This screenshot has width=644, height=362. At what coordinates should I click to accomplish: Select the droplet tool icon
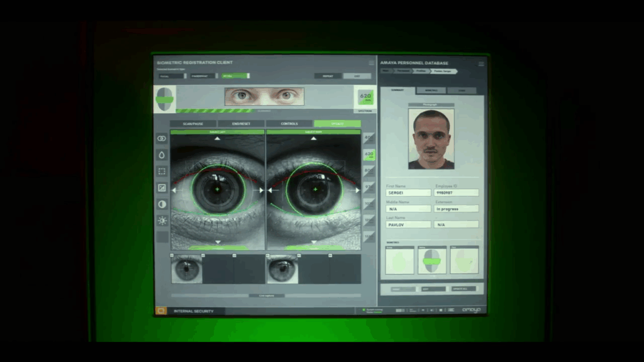point(162,155)
